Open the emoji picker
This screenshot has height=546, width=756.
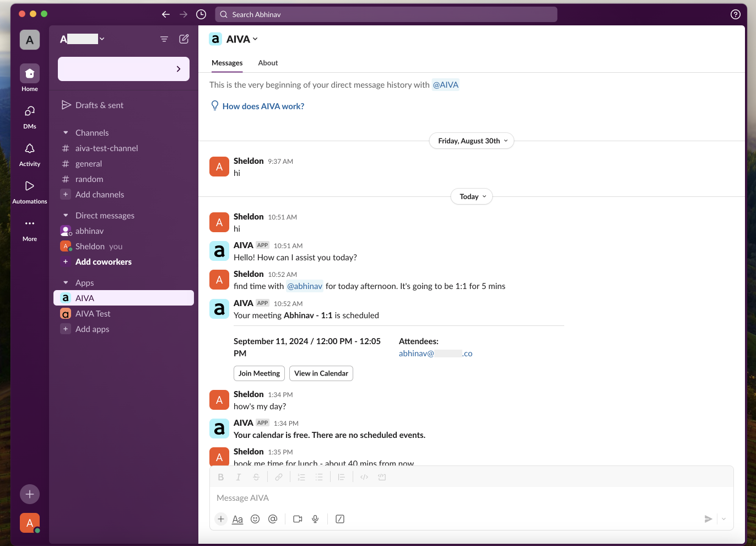(x=255, y=519)
